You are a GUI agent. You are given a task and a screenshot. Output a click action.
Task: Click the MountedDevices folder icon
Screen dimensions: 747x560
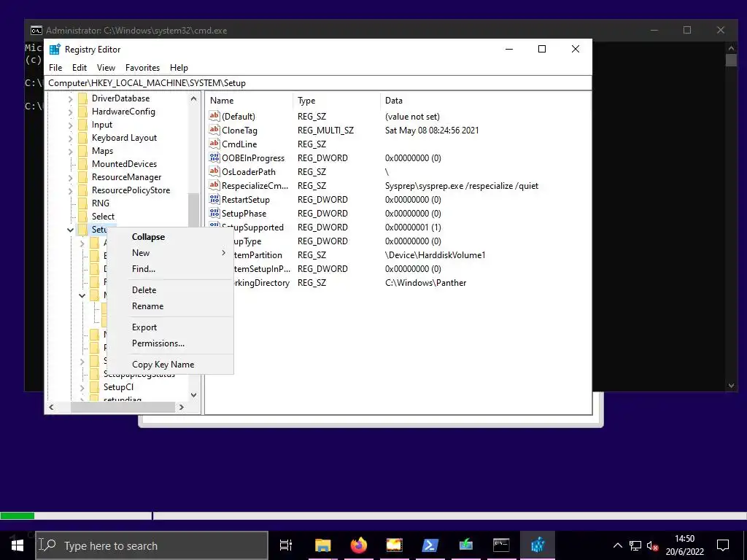[x=83, y=164]
